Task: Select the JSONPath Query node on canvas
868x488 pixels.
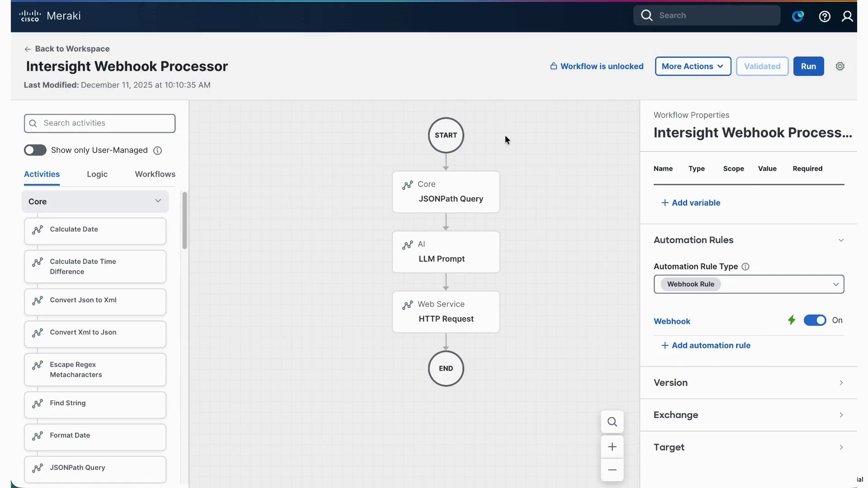Action: (x=446, y=192)
